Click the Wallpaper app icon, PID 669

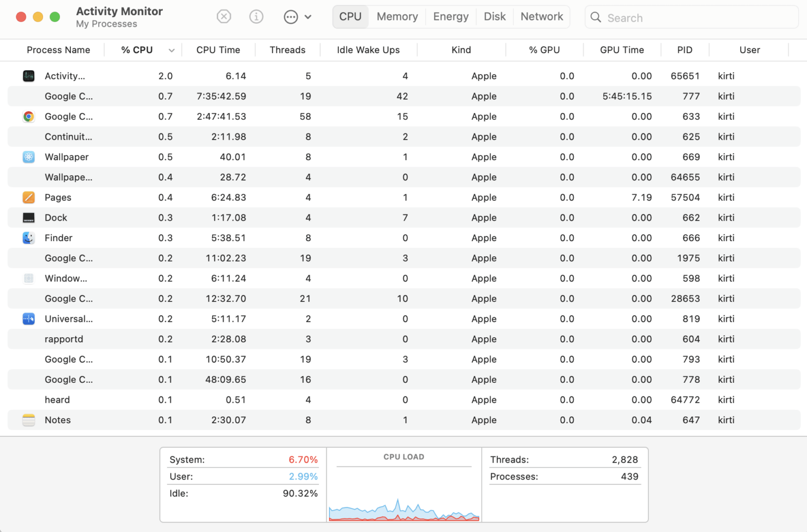click(x=29, y=157)
